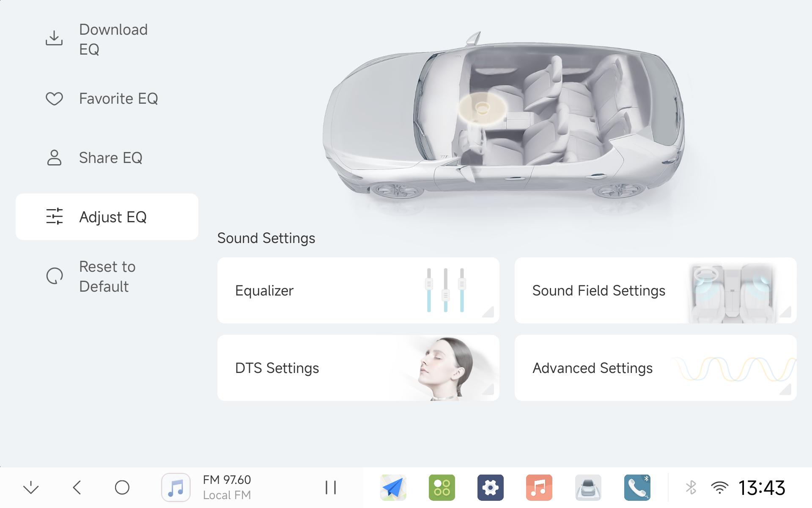Tap the down arrow hide icon
This screenshot has width=812, height=508.
[x=31, y=488]
